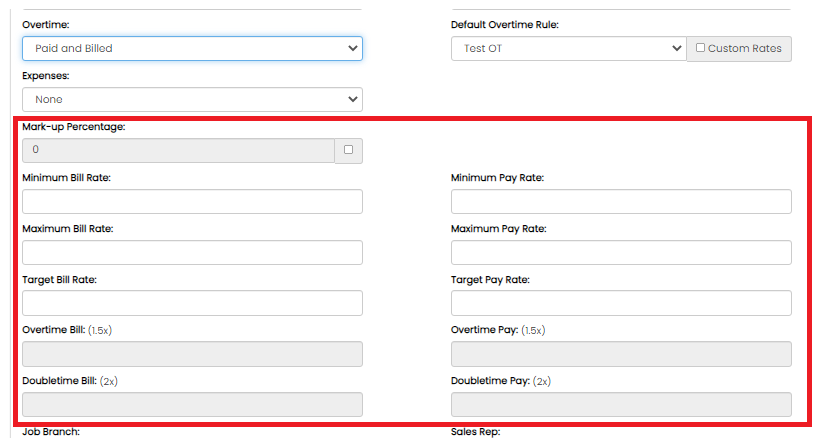Select the Target Pay Rate input

[621, 303]
